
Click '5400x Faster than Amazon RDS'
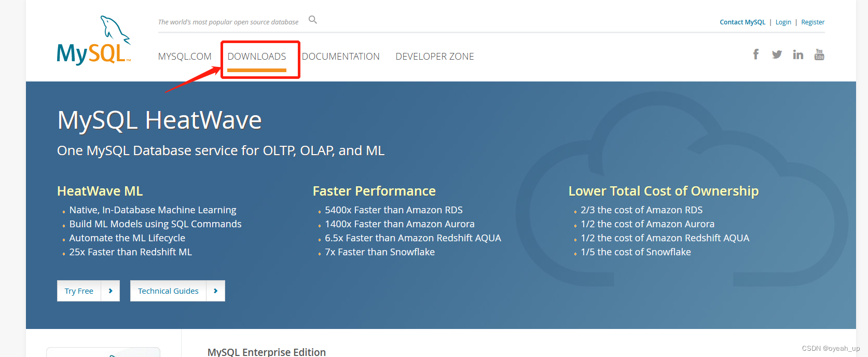pos(394,210)
